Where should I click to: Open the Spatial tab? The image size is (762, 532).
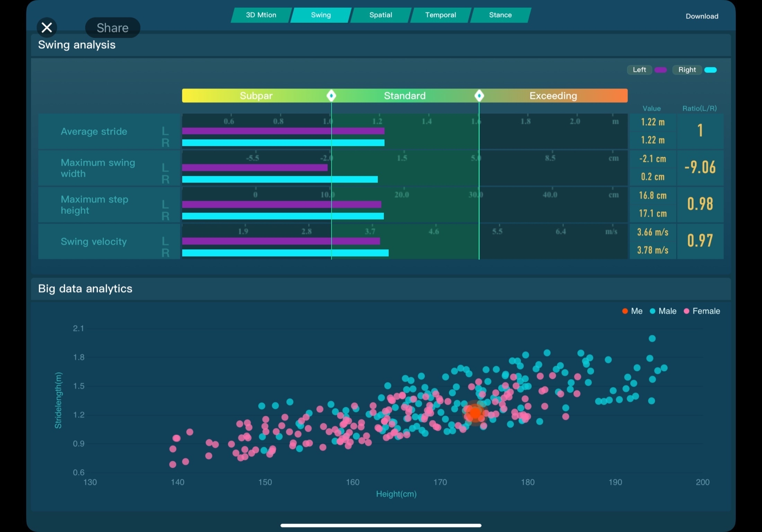point(380,15)
